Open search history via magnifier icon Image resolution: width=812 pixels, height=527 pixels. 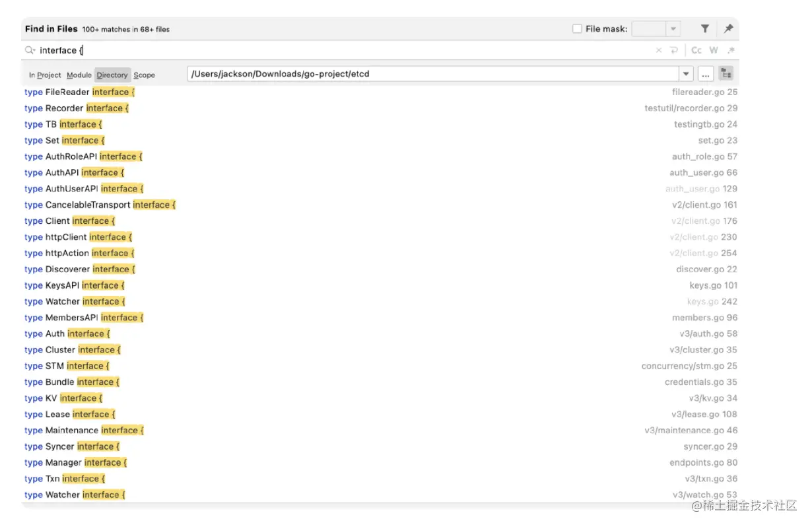[x=30, y=50]
